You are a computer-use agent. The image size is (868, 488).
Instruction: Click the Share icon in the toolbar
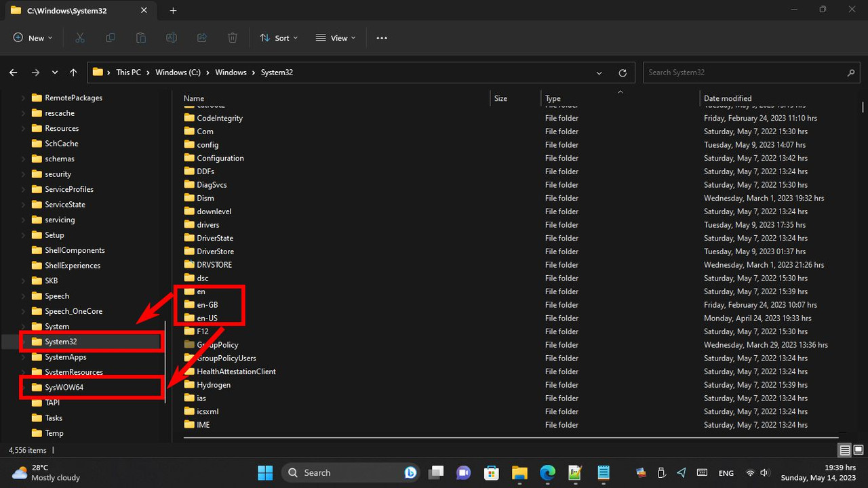201,37
